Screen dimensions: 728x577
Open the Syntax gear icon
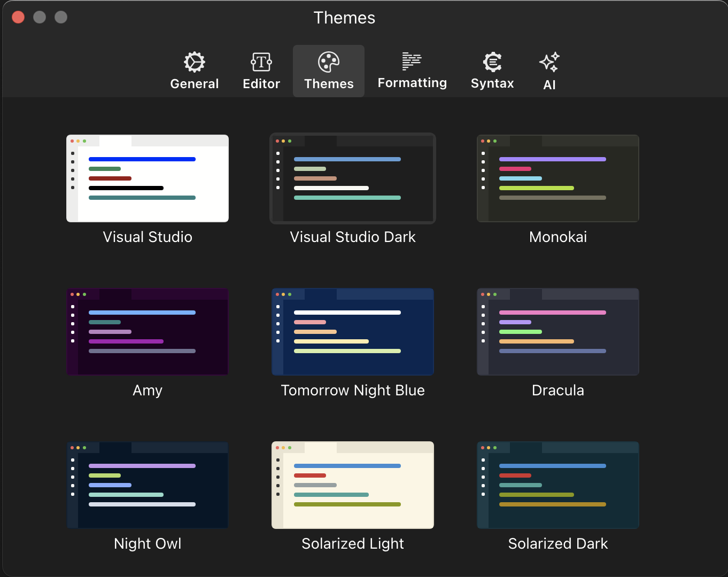[492, 62]
